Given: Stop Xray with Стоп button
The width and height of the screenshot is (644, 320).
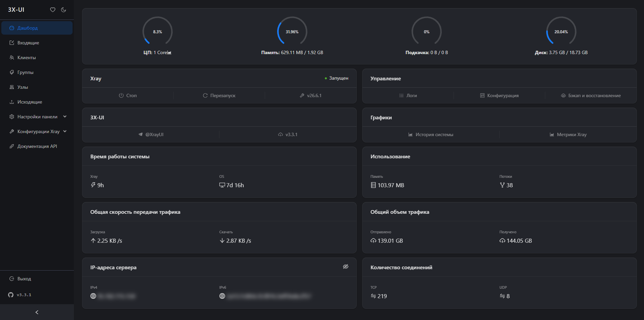Looking at the screenshot, I should click(128, 95).
